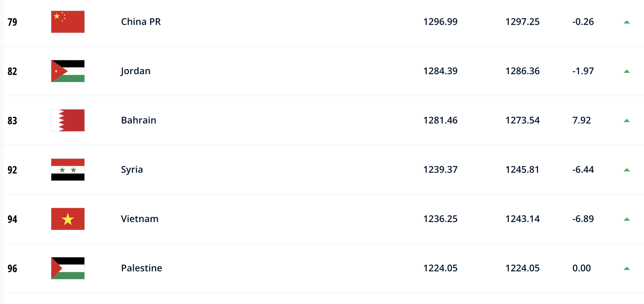
Task: Click the Syria flag icon
Action: pyautogui.click(x=68, y=170)
